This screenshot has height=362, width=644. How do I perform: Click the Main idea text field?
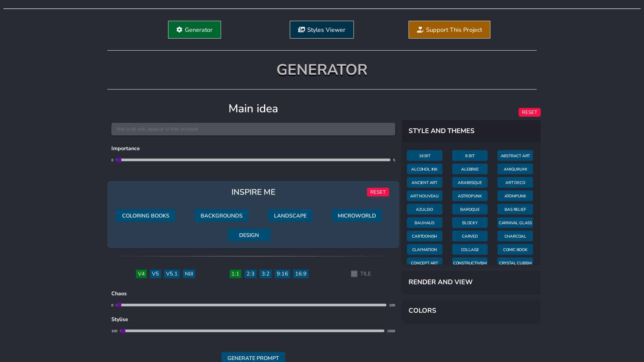tap(253, 129)
